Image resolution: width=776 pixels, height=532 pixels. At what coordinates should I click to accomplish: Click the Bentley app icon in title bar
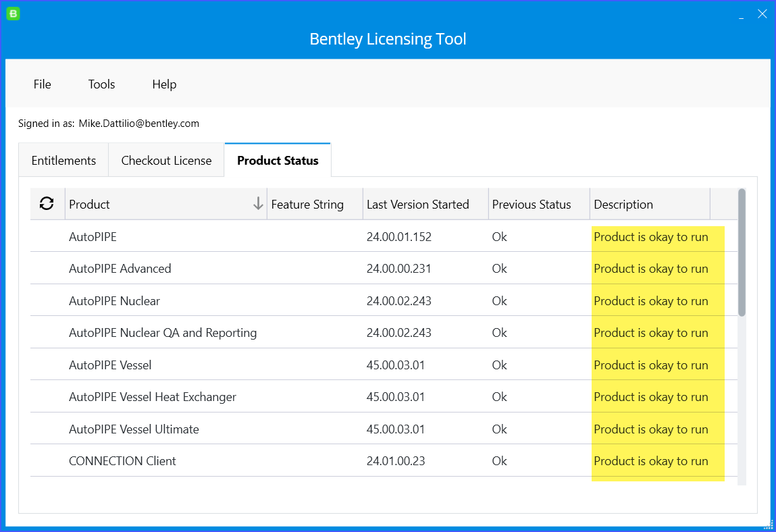point(13,14)
